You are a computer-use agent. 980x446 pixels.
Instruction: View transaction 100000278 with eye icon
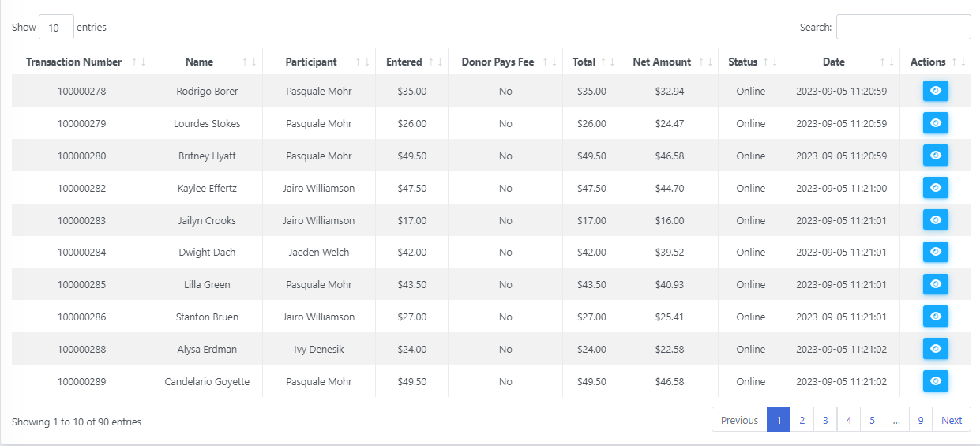[936, 91]
